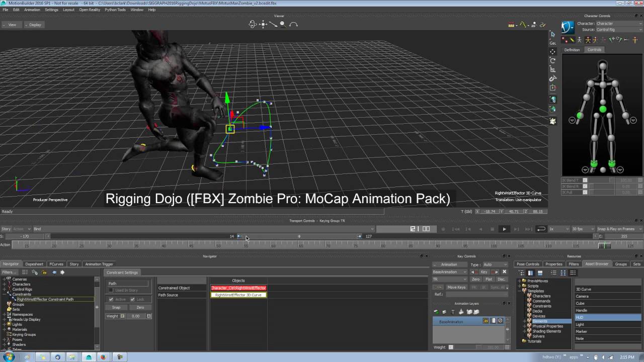Toggle the Used In Story checkbox
This screenshot has height=362, width=644.
(111, 291)
